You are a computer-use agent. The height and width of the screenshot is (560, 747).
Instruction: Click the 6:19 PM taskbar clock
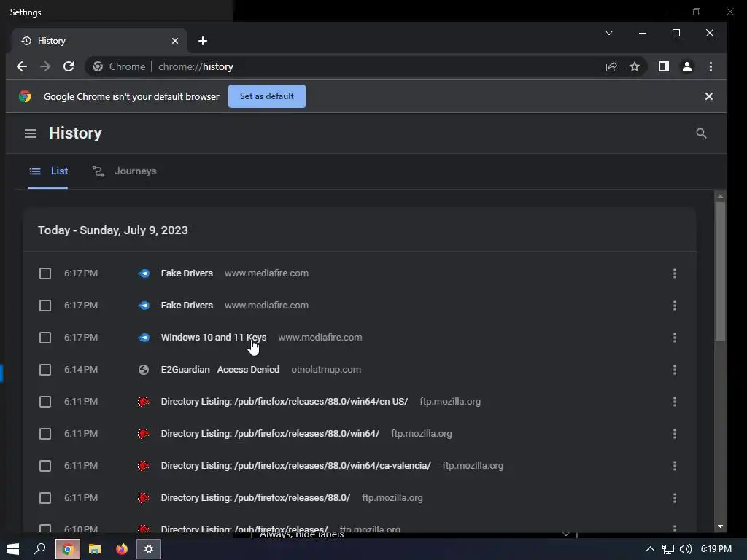(716, 549)
